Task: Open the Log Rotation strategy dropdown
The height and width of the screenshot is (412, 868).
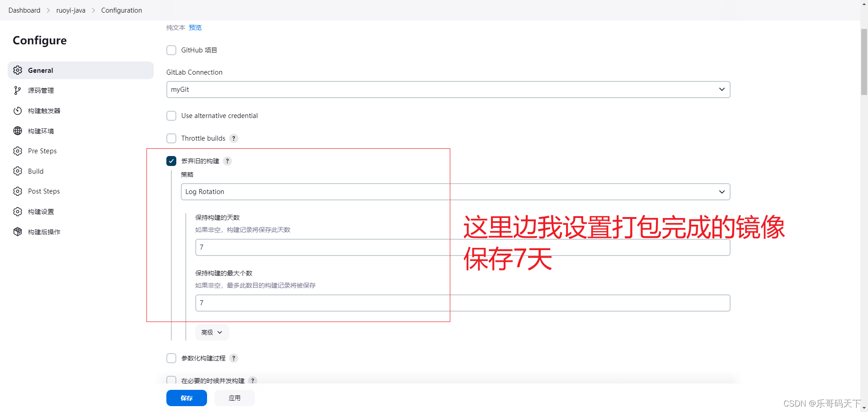Action: 455,192
